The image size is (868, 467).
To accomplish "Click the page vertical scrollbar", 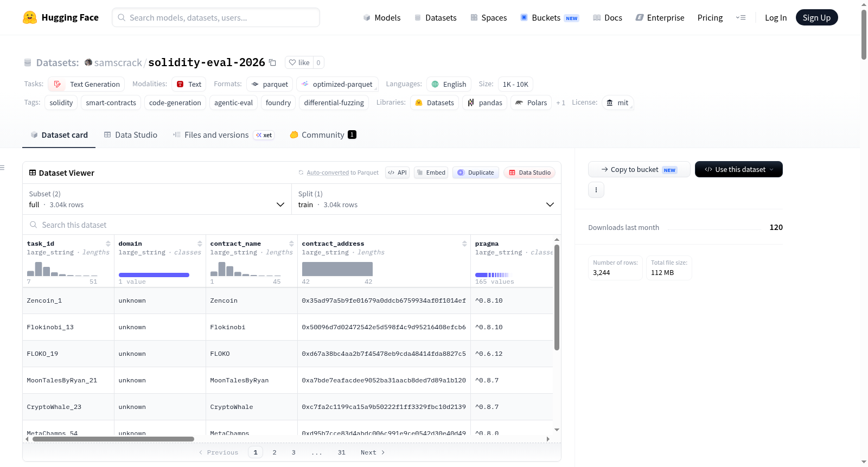I will [864, 34].
